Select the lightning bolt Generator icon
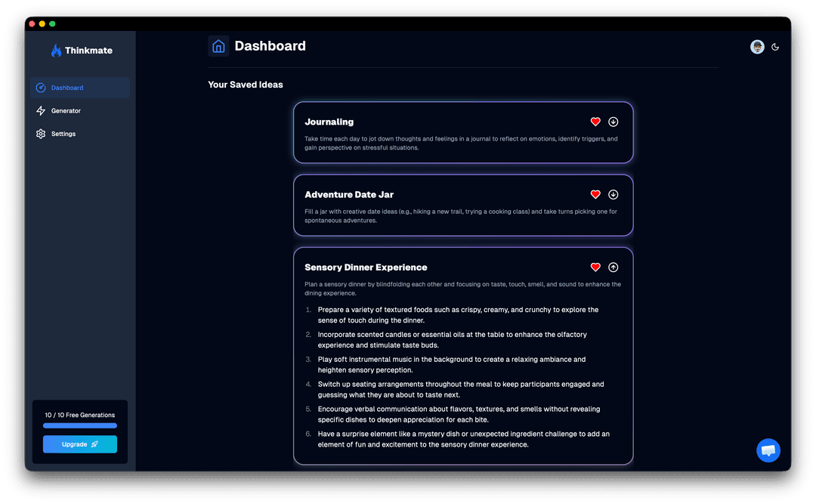Image resolution: width=816 pixels, height=504 pixels. [x=42, y=110]
